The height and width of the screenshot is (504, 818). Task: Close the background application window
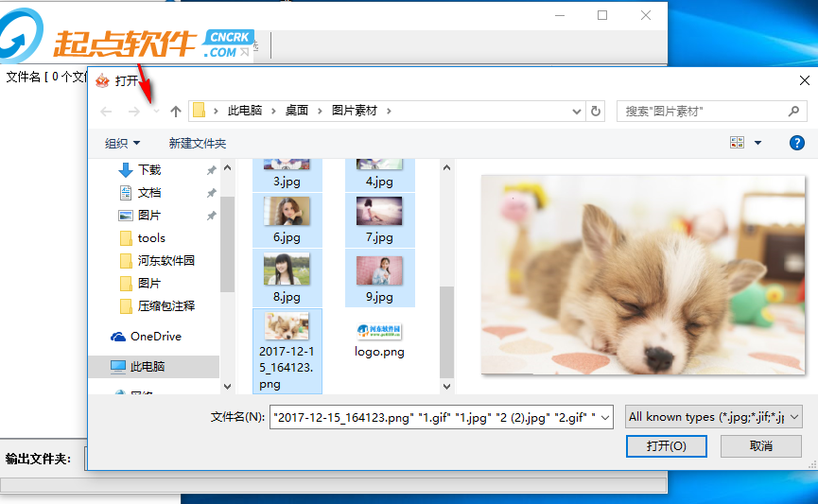(x=645, y=16)
